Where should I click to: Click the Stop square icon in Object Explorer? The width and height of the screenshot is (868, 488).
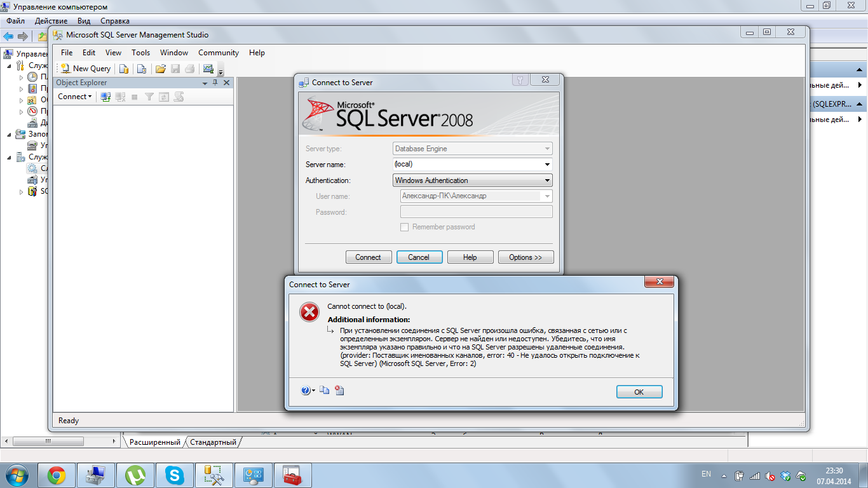click(x=134, y=97)
